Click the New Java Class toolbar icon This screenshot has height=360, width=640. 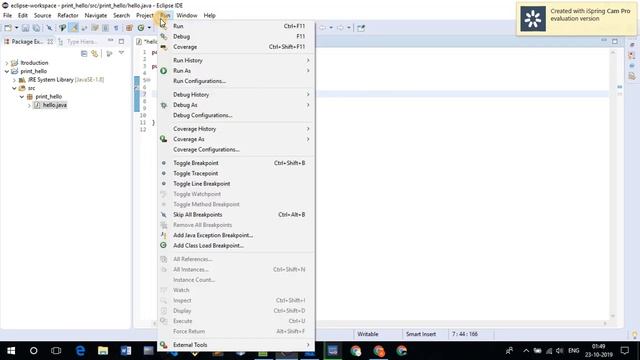[x=141, y=28]
